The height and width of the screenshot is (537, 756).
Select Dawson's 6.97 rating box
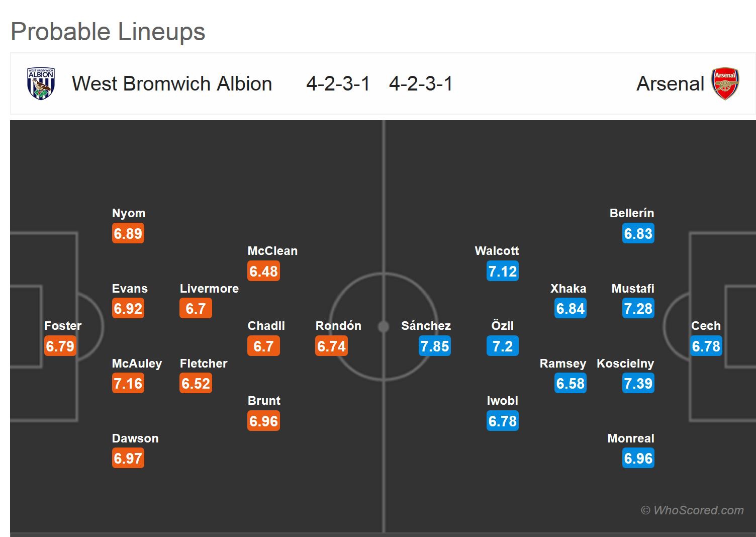(128, 459)
